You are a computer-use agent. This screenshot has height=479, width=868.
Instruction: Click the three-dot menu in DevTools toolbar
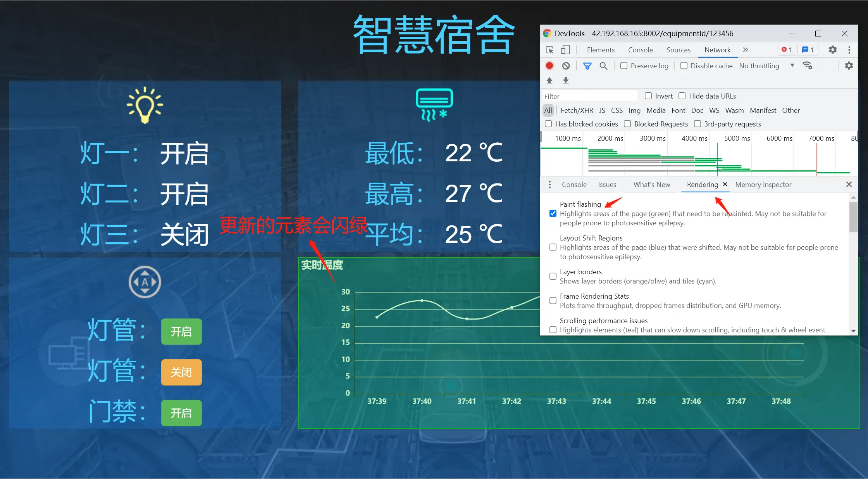point(849,50)
